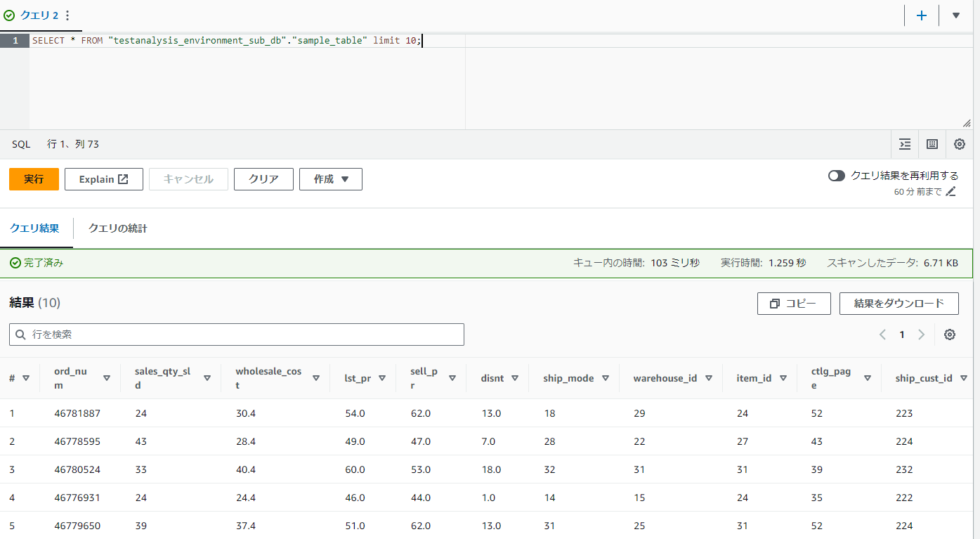Expand the query tabs list dropdown arrow
This screenshot has width=980, height=539.
tap(956, 15)
